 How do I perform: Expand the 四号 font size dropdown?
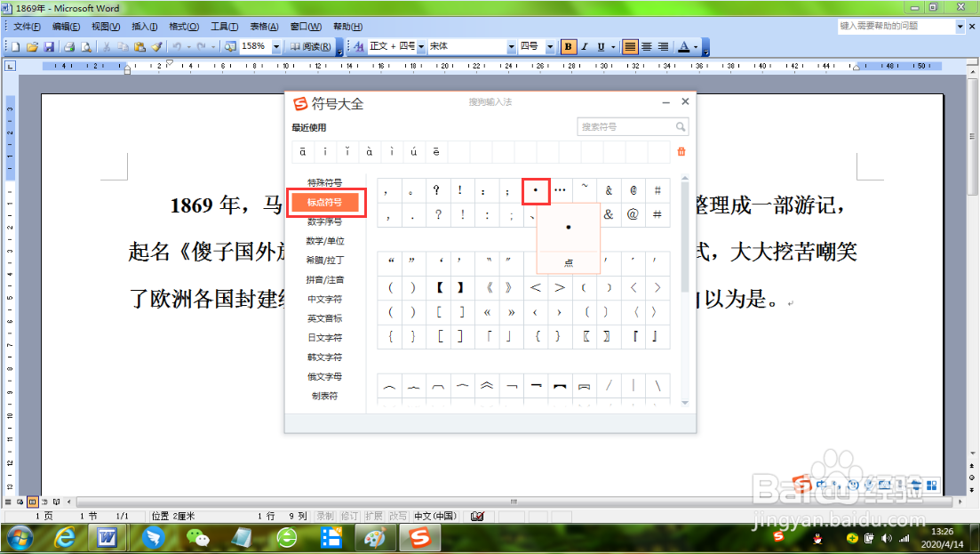pyautogui.click(x=550, y=47)
